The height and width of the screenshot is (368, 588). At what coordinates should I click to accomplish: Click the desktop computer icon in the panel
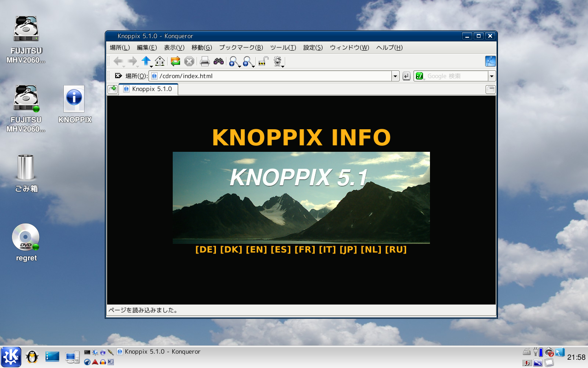73,357
